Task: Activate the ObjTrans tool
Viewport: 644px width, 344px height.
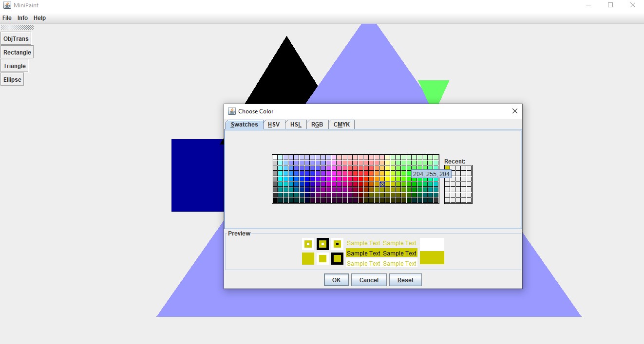Action: point(16,38)
